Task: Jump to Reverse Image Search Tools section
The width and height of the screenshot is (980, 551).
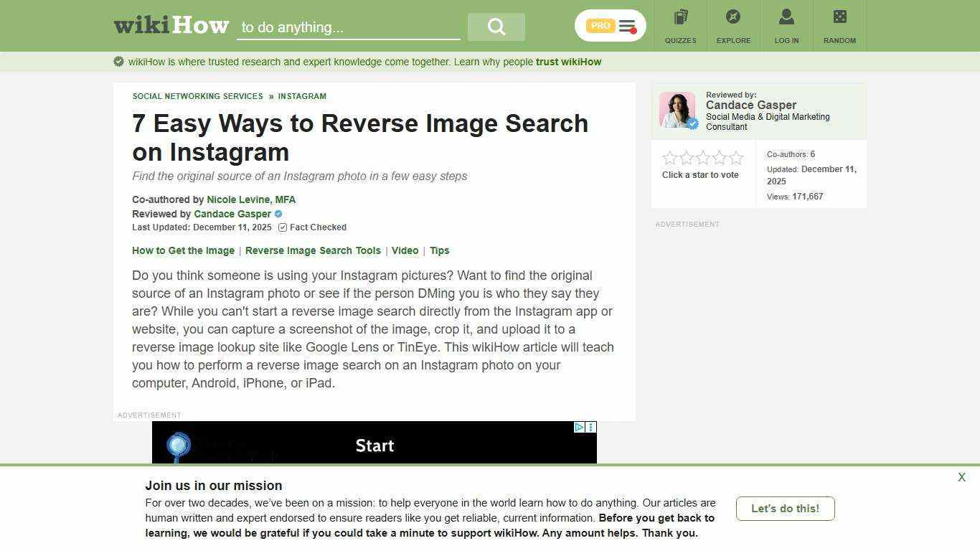Action: click(x=313, y=250)
